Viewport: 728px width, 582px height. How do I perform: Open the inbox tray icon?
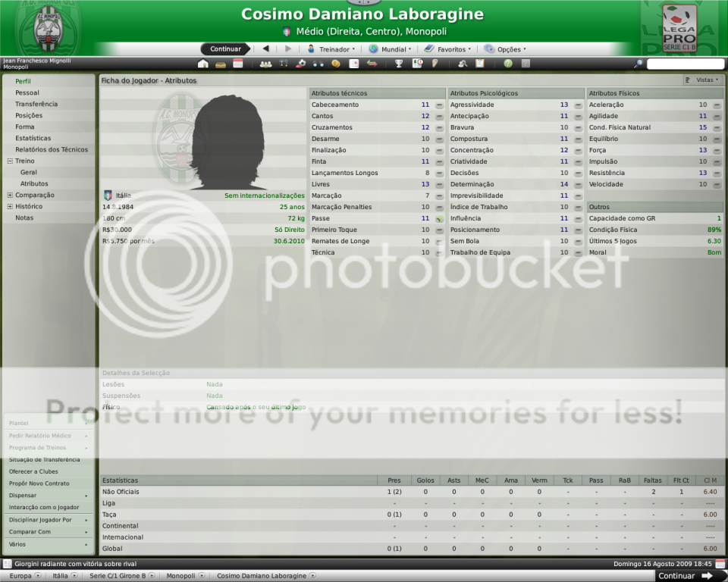tap(221, 64)
